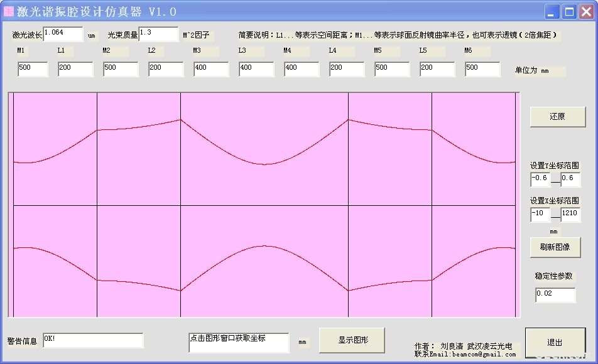
Task: Click the 警告信息 label
Action: (x=22, y=341)
